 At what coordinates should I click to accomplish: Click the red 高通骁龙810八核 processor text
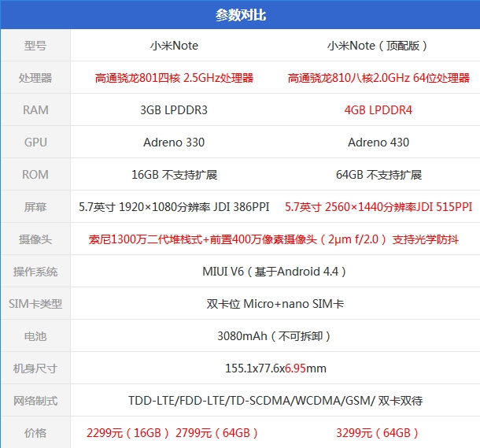click(378, 78)
